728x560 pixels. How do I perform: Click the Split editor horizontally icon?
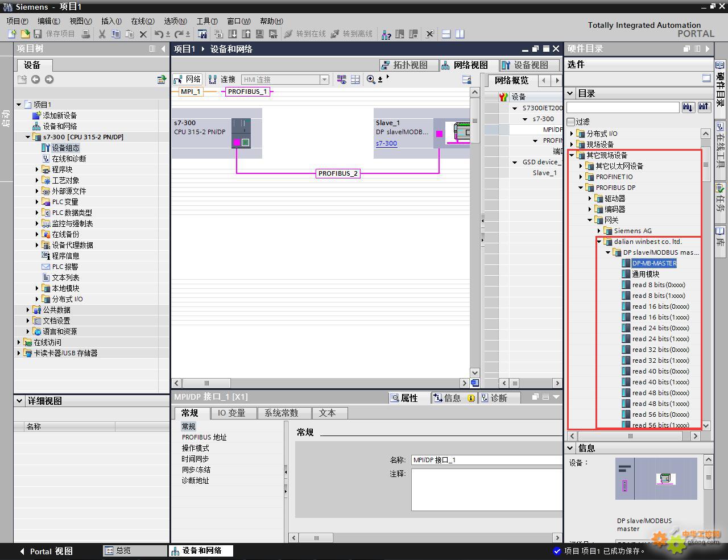pos(446,34)
